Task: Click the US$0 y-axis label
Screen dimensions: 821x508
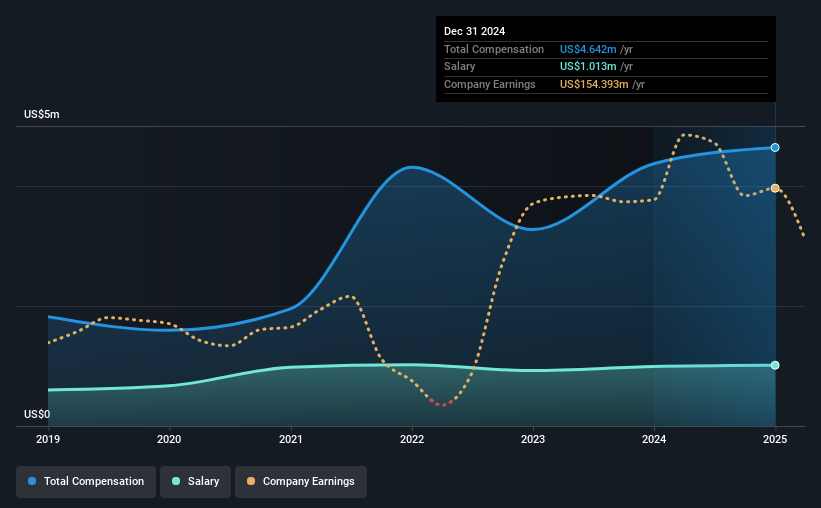Action: coord(37,414)
